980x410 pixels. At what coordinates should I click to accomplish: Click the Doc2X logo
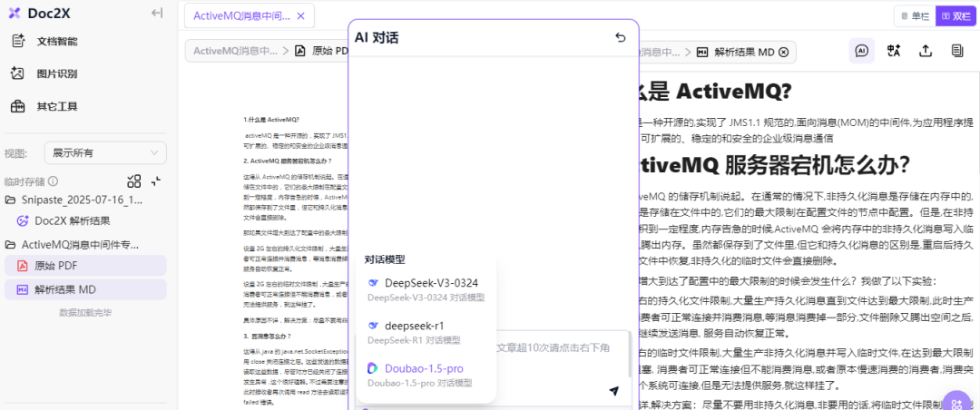click(39, 13)
